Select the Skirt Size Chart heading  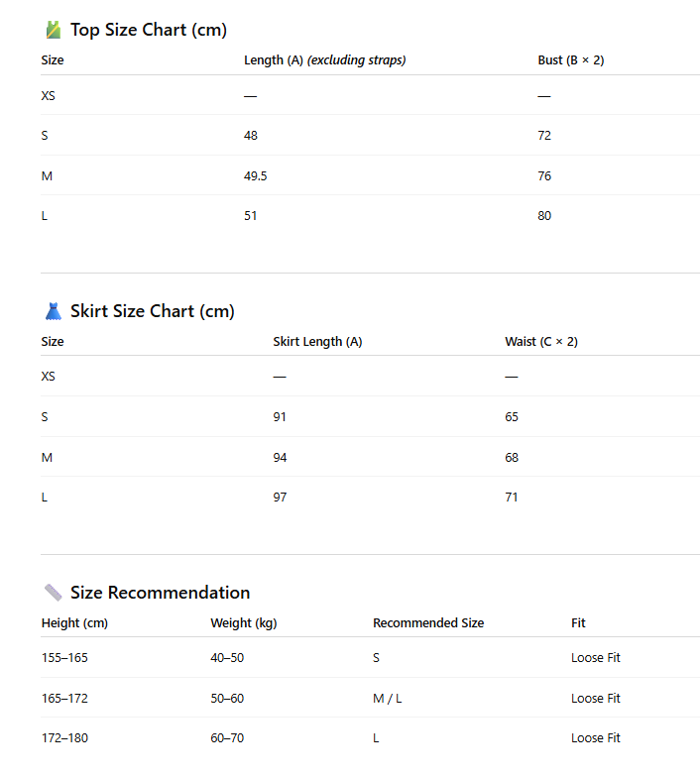coord(153,311)
